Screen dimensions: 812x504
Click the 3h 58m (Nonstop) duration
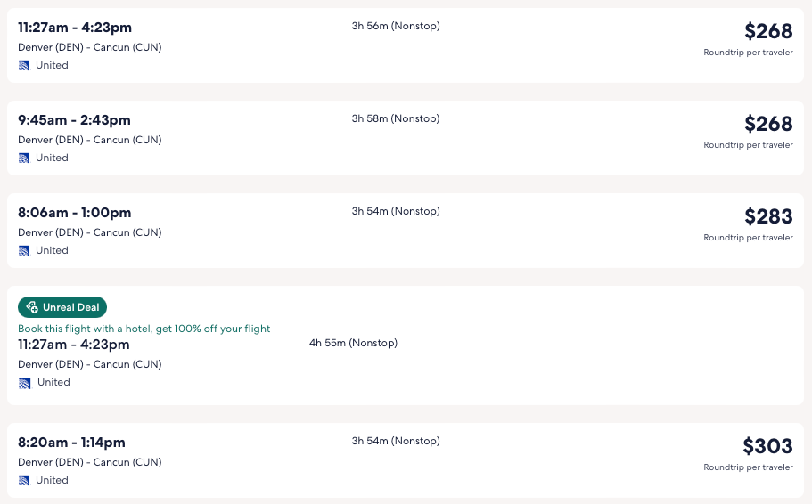click(x=395, y=118)
